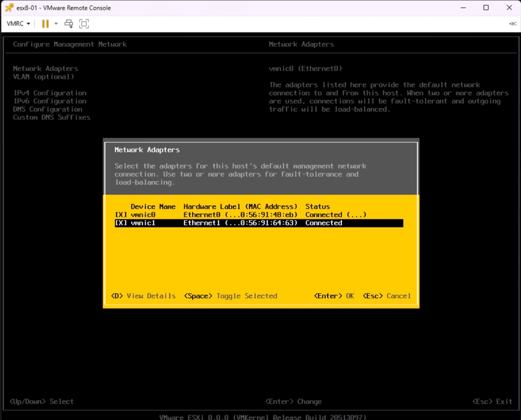Click <Esc> Cancel in dialog

tap(387, 296)
